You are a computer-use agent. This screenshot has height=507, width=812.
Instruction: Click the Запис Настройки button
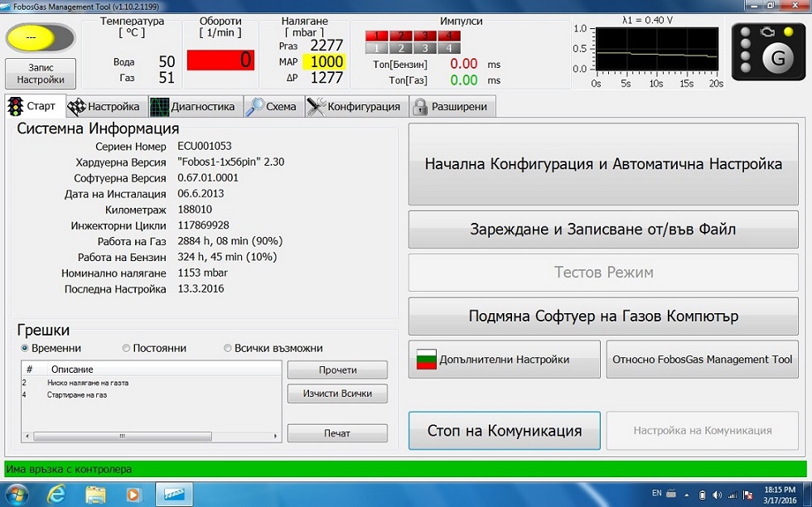[x=41, y=74]
